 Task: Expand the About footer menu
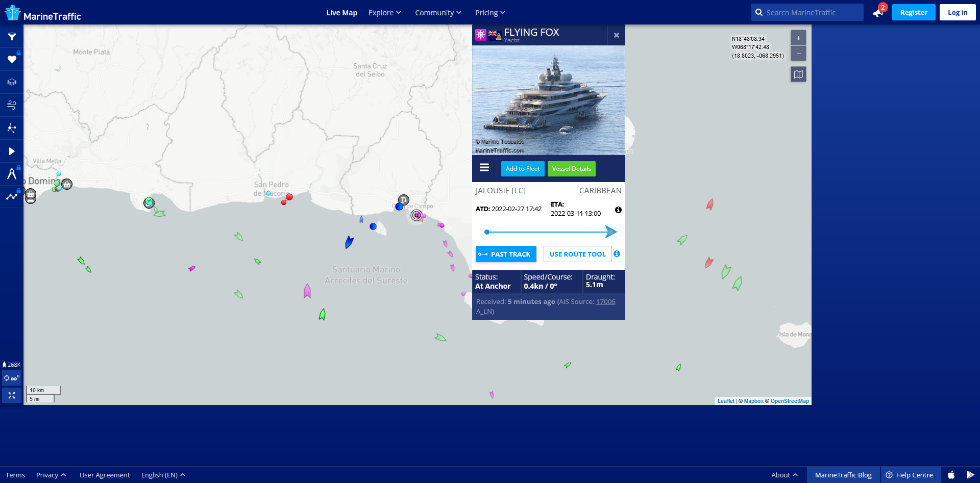[785, 475]
